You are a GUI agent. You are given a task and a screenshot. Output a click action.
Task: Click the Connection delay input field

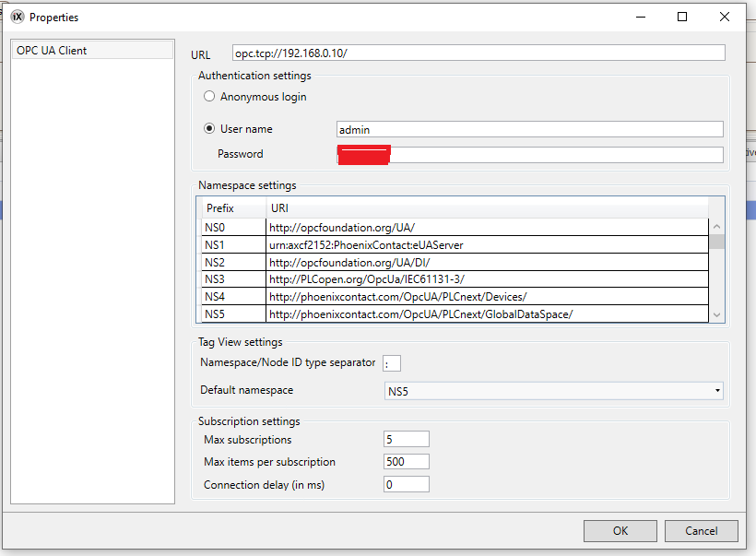tap(406, 484)
